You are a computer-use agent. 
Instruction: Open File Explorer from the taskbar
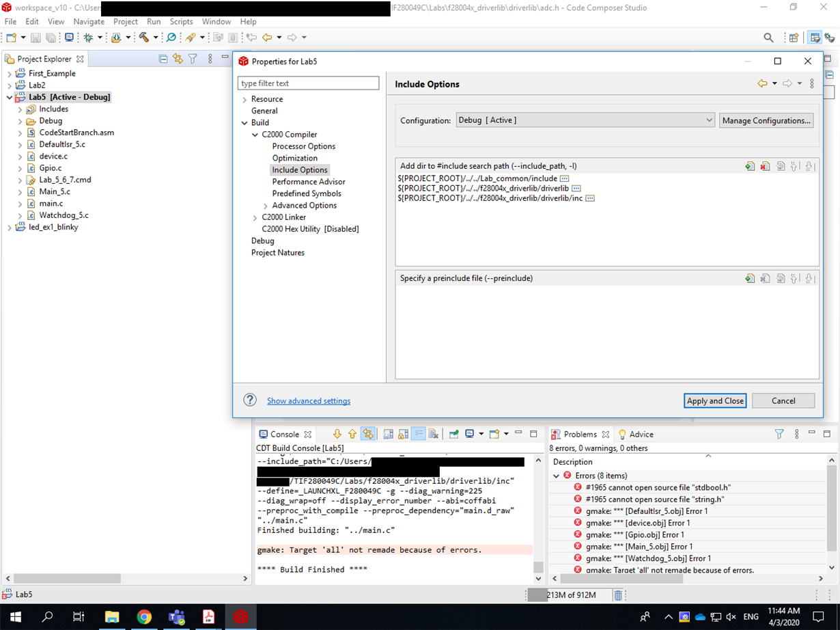point(112,616)
